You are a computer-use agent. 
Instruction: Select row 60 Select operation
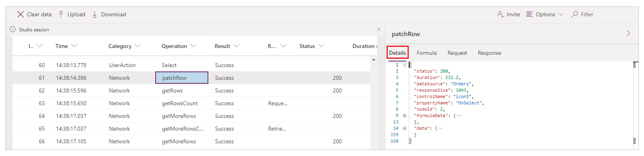(x=169, y=65)
